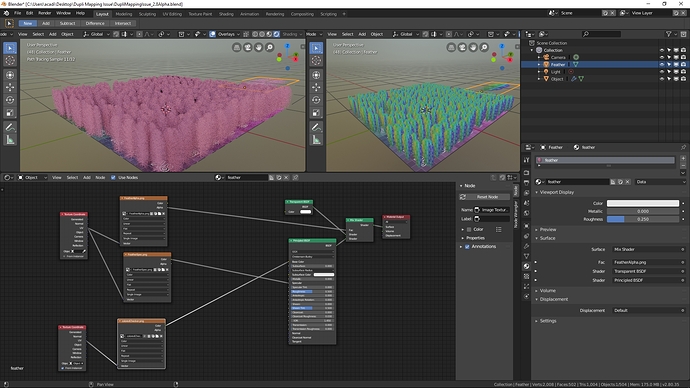690x388 pixels.
Task: Remove material slot with minus button
Action: pos(683,166)
